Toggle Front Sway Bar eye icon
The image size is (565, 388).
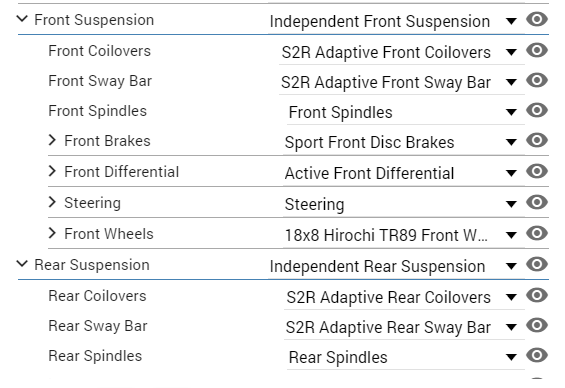tap(537, 80)
